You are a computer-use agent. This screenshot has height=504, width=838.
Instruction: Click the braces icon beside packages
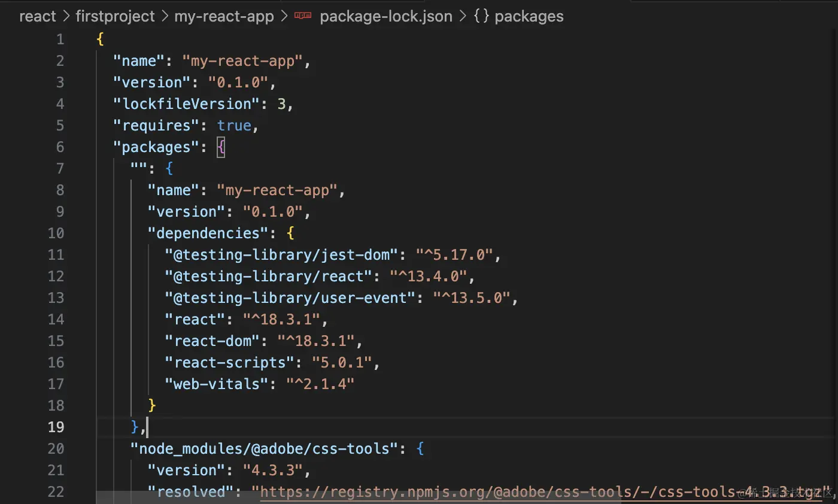pyautogui.click(x=481, y=16)
